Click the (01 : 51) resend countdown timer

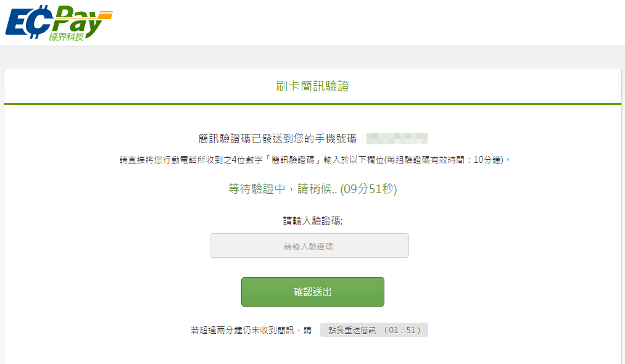402,330
